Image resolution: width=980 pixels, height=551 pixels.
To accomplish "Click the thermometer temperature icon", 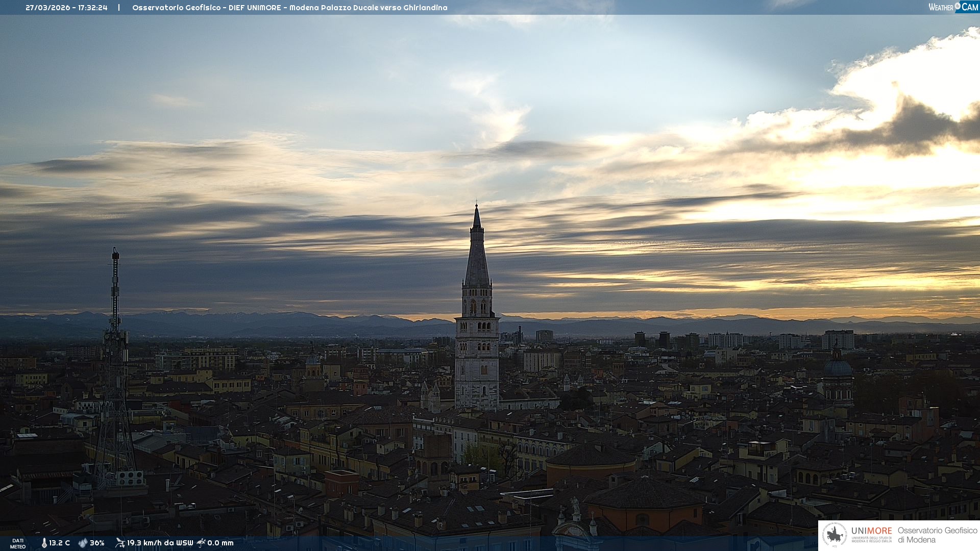I will [44, 543].
